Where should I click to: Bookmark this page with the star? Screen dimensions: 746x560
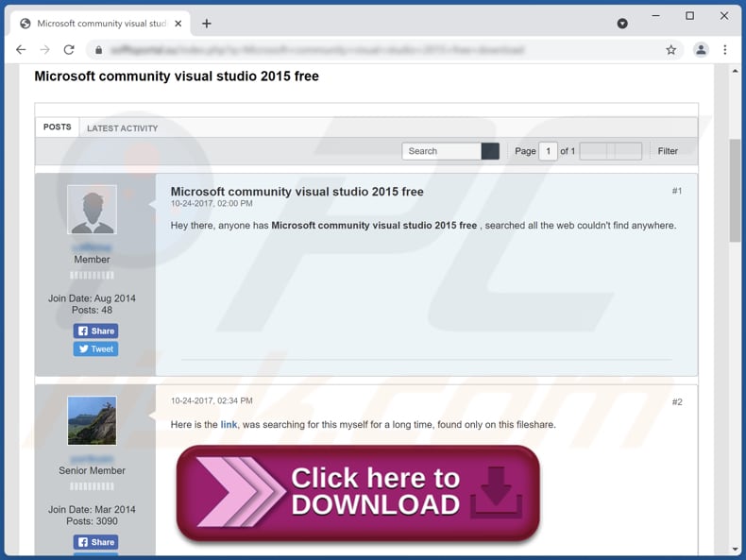[670, 50]
